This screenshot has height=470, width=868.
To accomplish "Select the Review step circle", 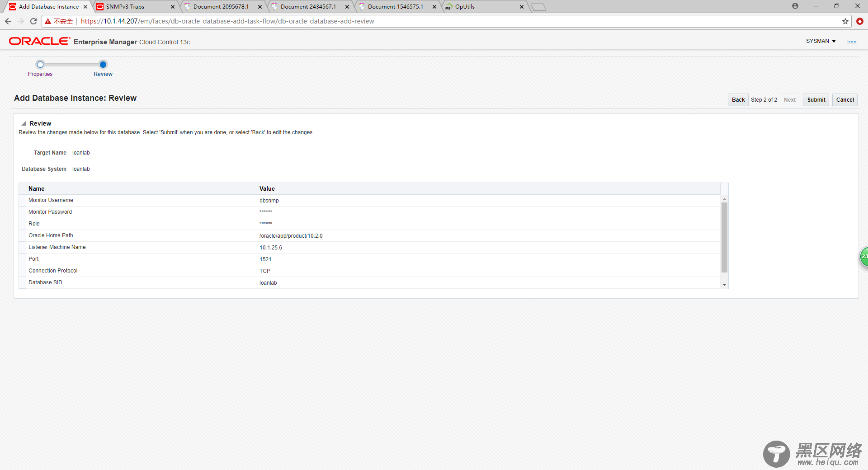I will 103,65.
